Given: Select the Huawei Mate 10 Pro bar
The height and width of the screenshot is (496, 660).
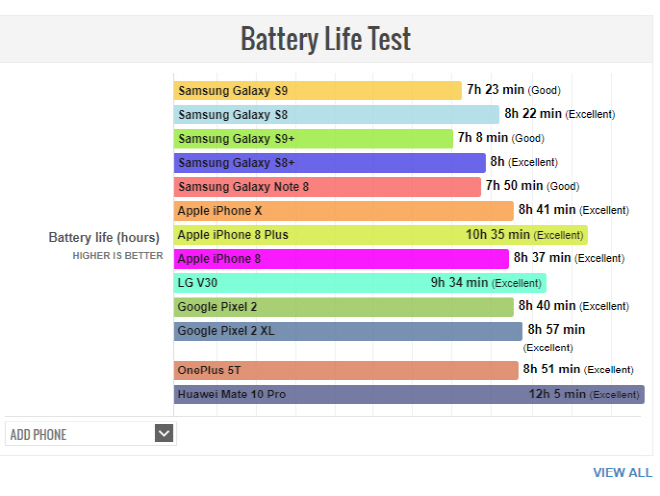Looking at the screenshot, I should point(409,394).
